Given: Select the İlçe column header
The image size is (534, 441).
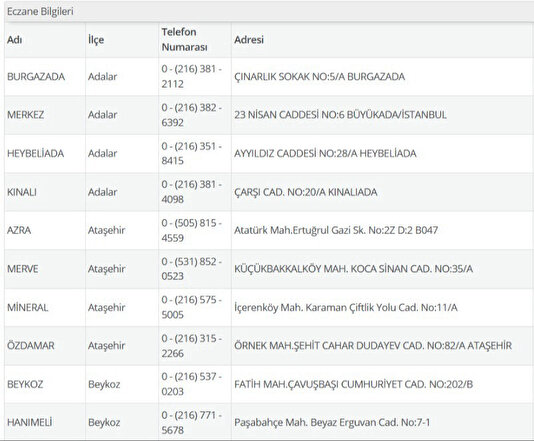Looking at the screenshot, I should 96,40.
